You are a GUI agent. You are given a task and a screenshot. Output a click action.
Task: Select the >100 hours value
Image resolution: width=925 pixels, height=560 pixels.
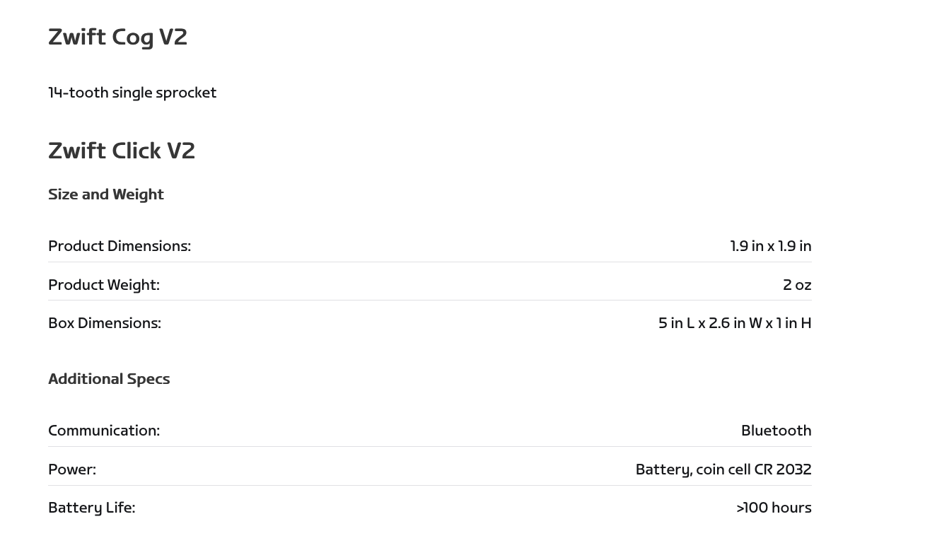click(x=773, y=508)
